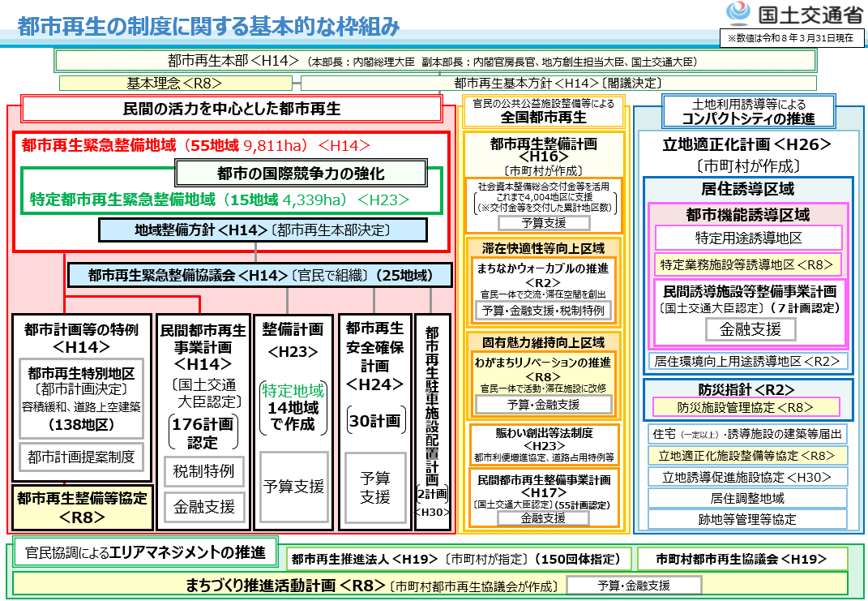The width and height of the screenshot is (868, 601).
Task: Click 金融支援 under 民間誘導施設等整備事業計画
Action: (x=750, y=329)
